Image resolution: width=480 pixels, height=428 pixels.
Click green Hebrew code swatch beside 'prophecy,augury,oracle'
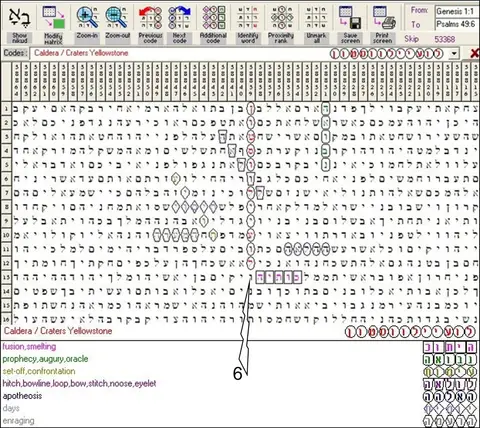pyautogui.click(x=449, y=360)
